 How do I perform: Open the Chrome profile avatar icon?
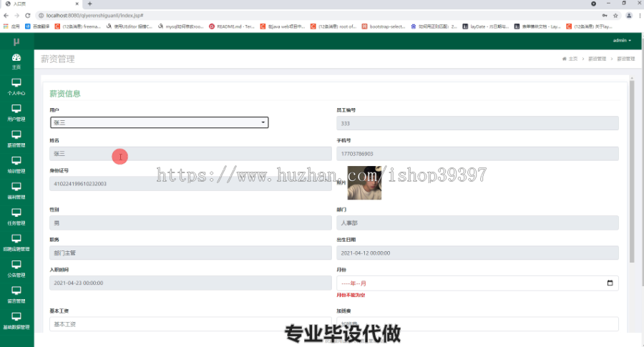(629, 16)
